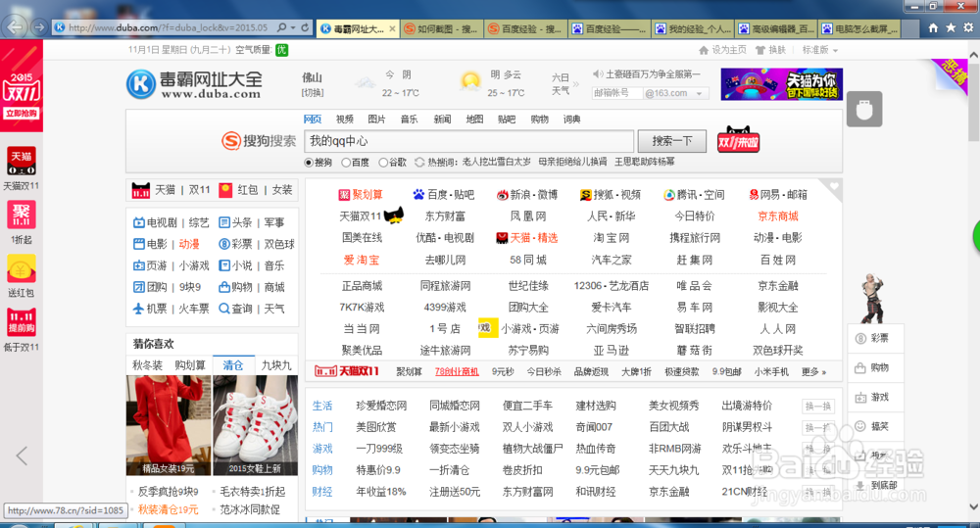Click the 生活 category label
980x528 pixels.
tap(322, 406)
